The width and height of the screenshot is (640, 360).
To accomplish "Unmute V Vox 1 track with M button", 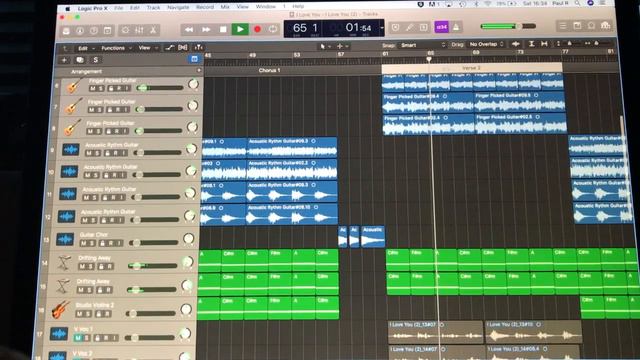I will (x=78, y=338).
